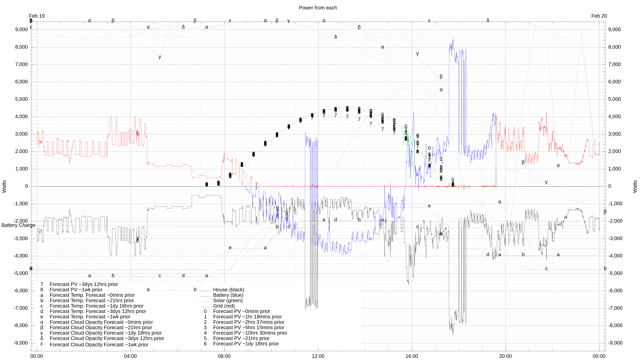The image size is (644, 362).
Task: Click the left-axis '-9,000' tick label
Action: click(x=21, y=343)
